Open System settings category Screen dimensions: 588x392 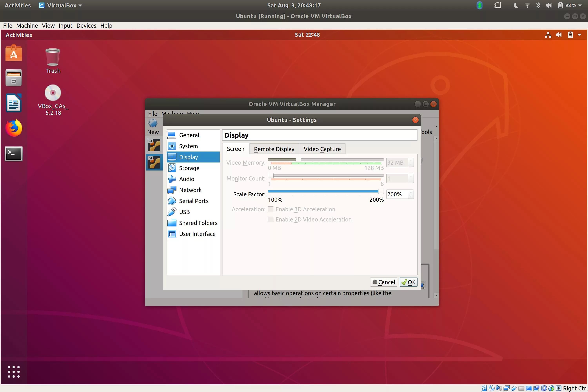[193, 146]
